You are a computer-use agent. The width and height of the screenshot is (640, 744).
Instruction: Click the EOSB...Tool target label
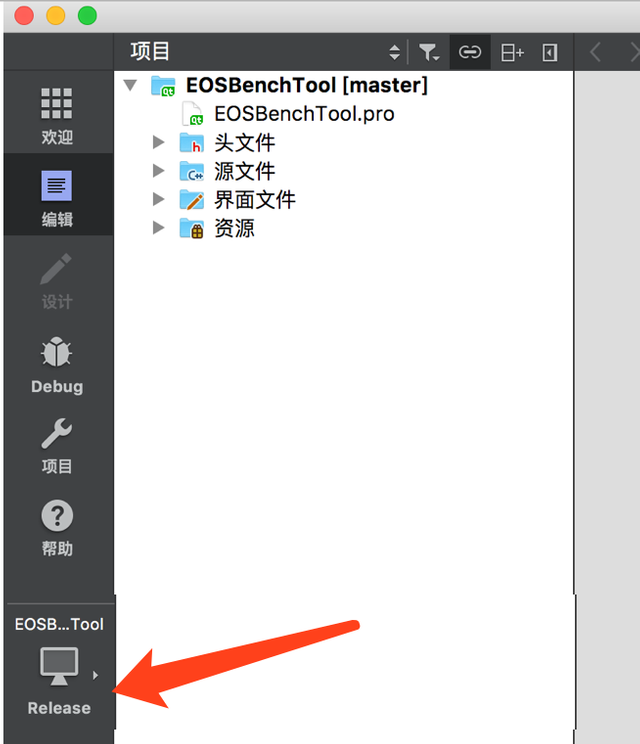59,624
